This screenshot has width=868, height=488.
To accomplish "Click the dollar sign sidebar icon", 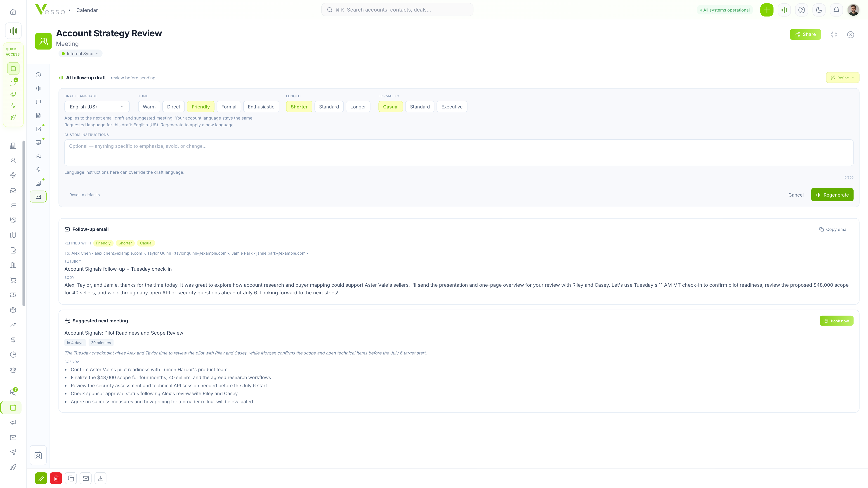I will pyautogui.click(x=13, y=340).
